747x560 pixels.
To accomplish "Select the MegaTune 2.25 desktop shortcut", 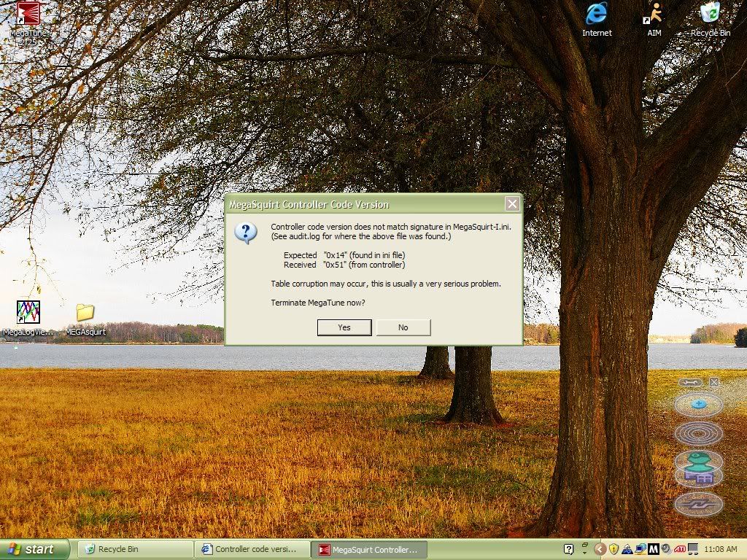I will click(x=28, y=23).
